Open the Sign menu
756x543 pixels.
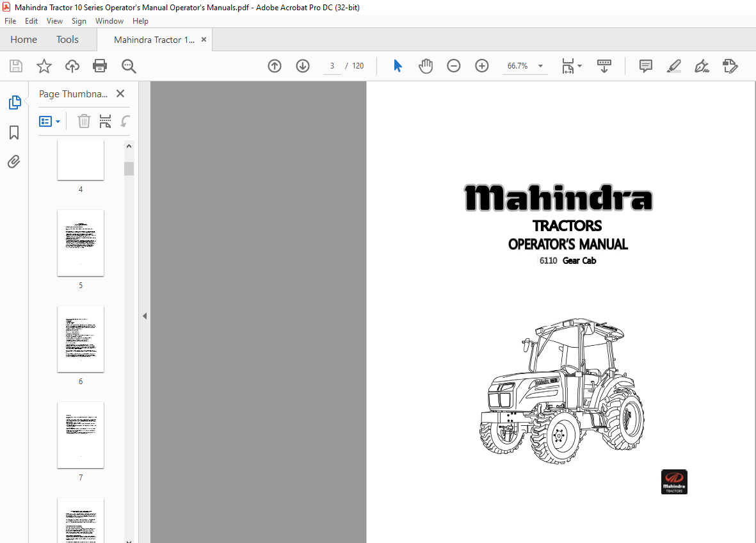click(79, 21)
